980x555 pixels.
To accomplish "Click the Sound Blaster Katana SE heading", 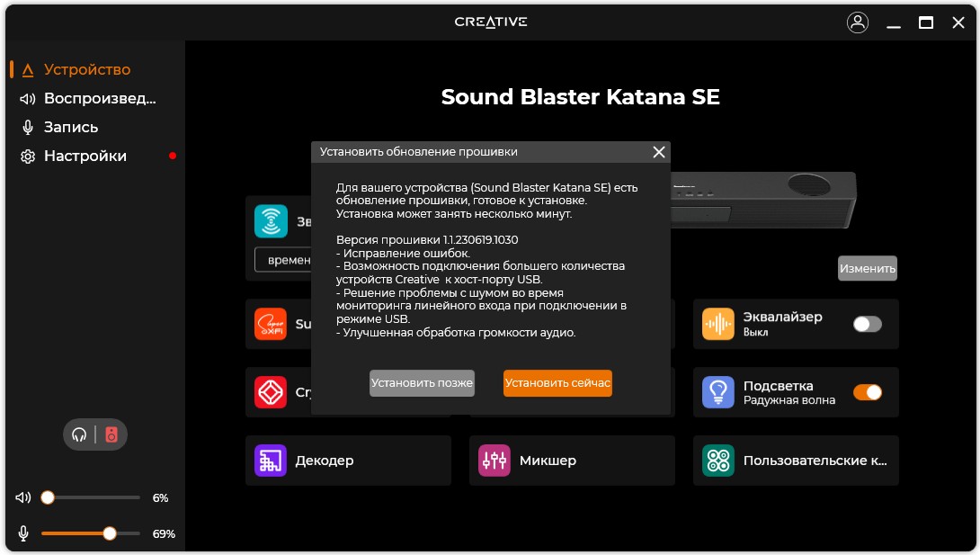I will pyautogui.click(x=581, y=97).
